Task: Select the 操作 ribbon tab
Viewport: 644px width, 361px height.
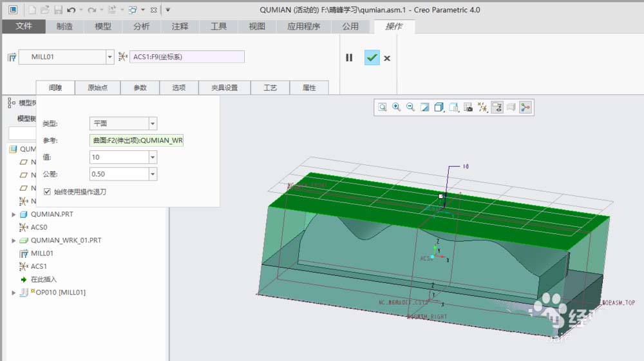Action: point(394,26)
